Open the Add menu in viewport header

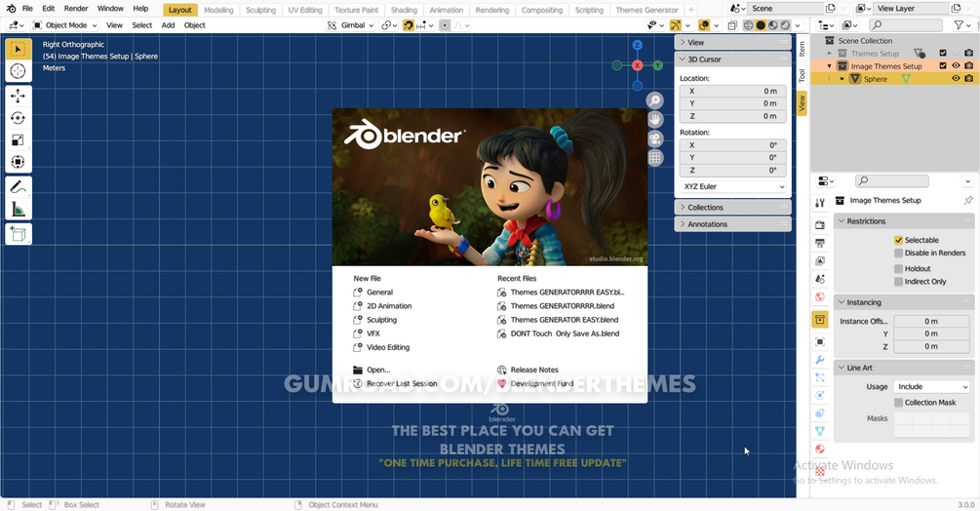(x=168, y=25)
